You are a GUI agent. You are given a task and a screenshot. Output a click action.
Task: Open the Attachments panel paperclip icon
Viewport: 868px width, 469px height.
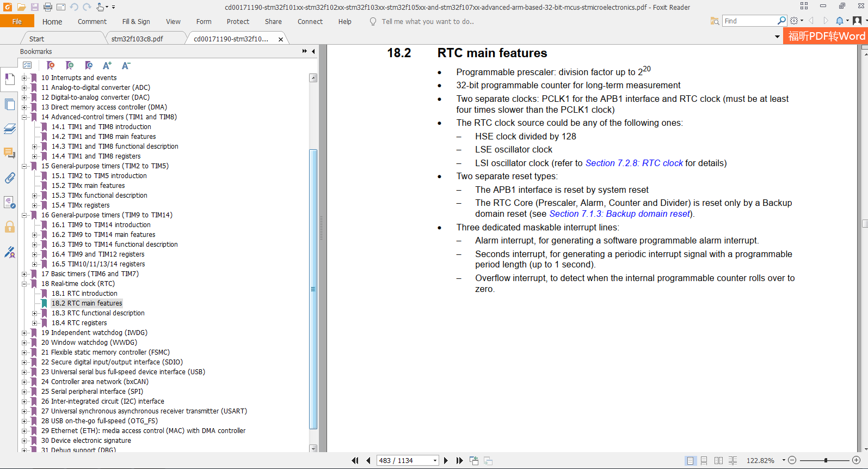[10, 178]
